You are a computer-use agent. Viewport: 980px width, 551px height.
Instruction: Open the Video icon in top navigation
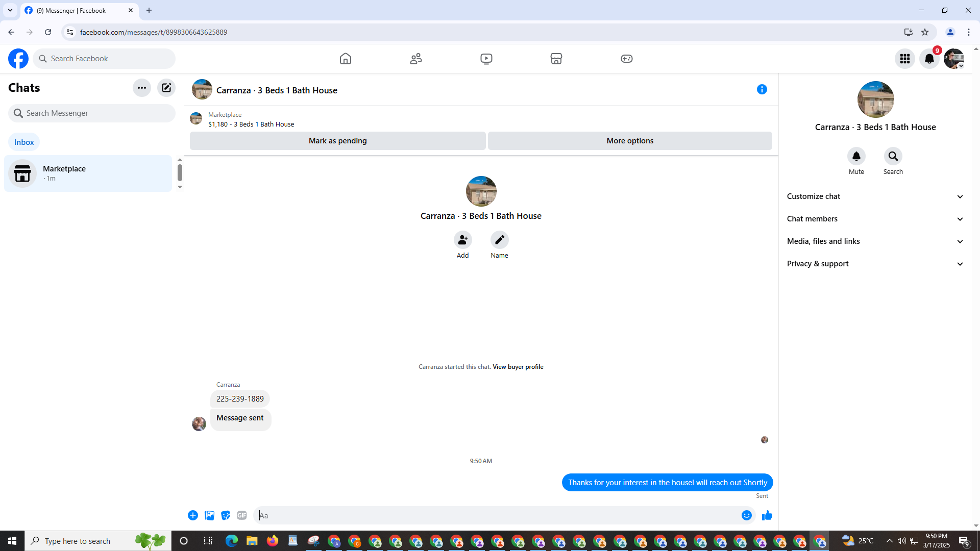[x=486, y=59]
